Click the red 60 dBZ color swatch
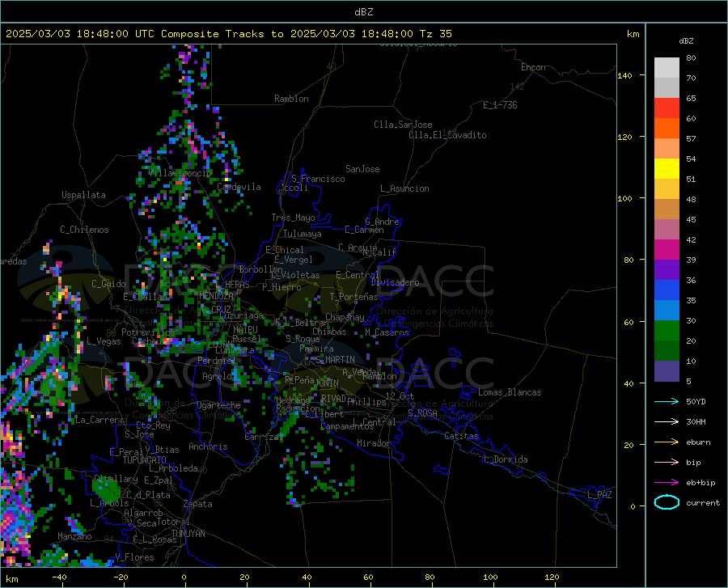 [x=667, y=108]
